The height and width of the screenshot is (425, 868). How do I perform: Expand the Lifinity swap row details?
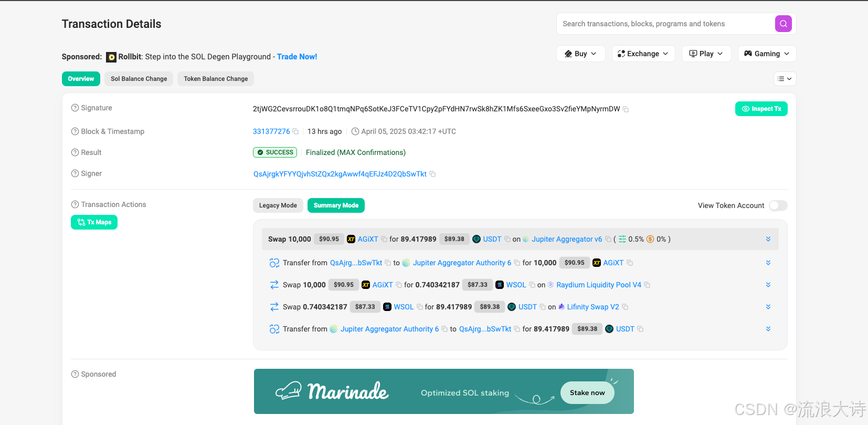point(768,307)
